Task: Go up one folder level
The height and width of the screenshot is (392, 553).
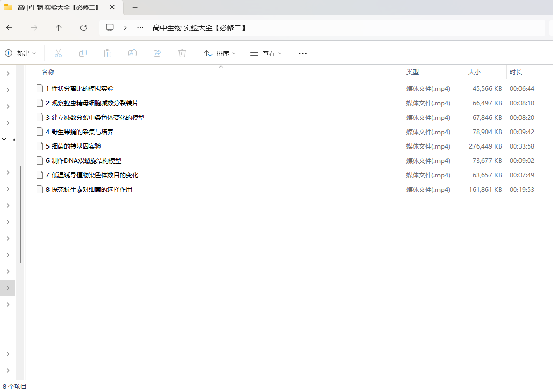Action: [59, 28]
